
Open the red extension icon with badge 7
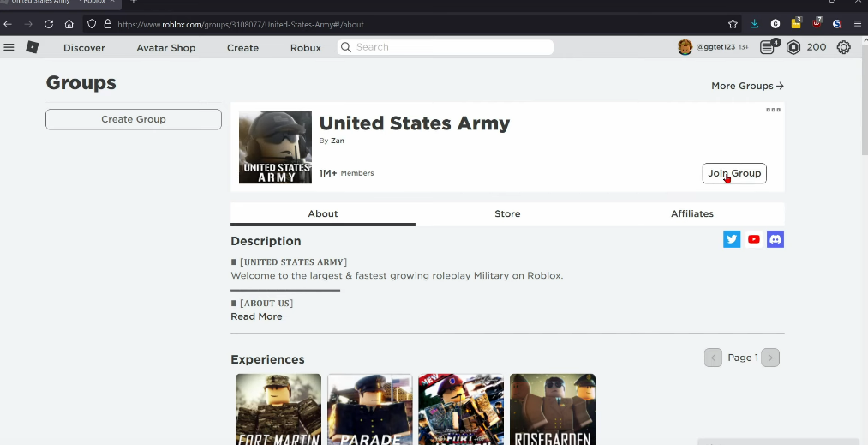pyautogui.click(x=817, y=23)
